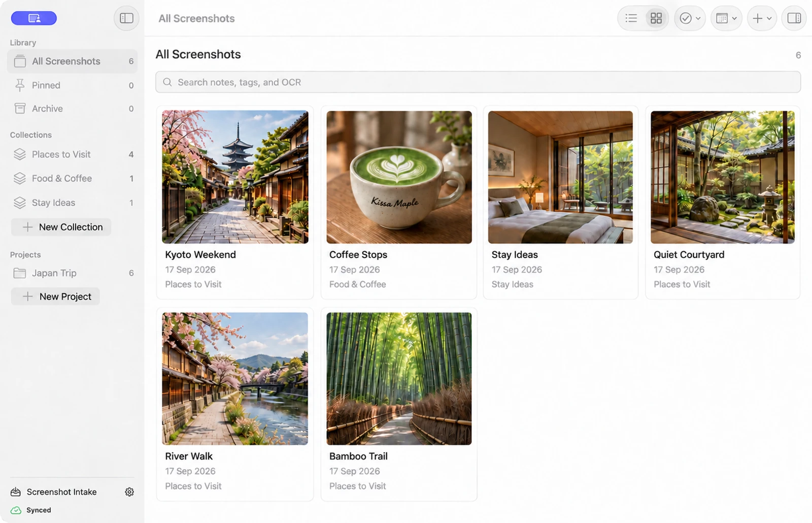This screenshot has height=523, width=812.
Task: Click the Places to Visit tag under River Walk
Action: 193,486
